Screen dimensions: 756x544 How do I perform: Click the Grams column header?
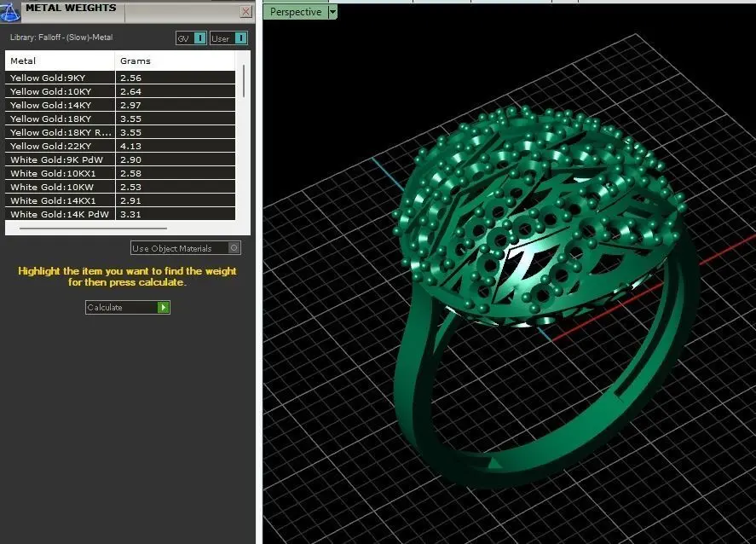[175, 61]
